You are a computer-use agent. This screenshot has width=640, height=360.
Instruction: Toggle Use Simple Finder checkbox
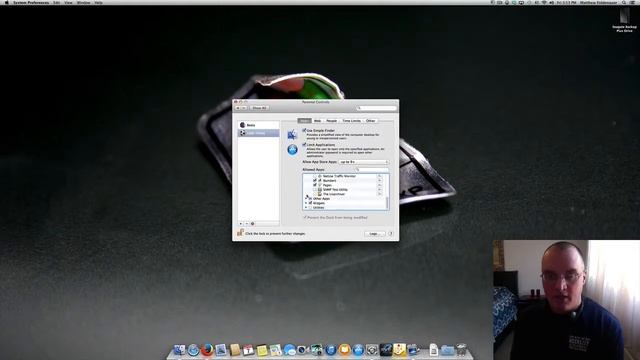pos(304,130)
